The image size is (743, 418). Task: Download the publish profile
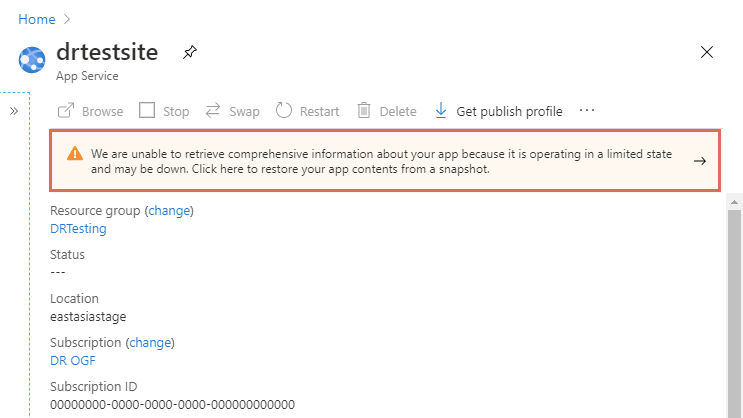498,111
